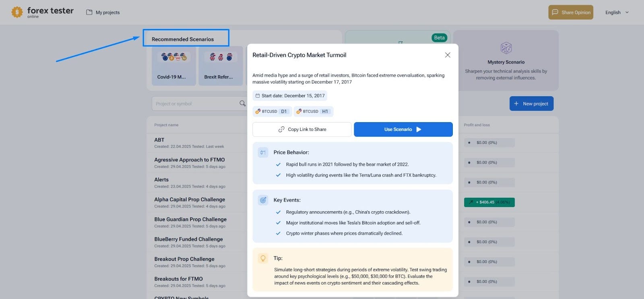The height and width of the screenshot is (299, 644).
Task: Click the Tip lightbulb icon
Action: (x=263, y=258)
